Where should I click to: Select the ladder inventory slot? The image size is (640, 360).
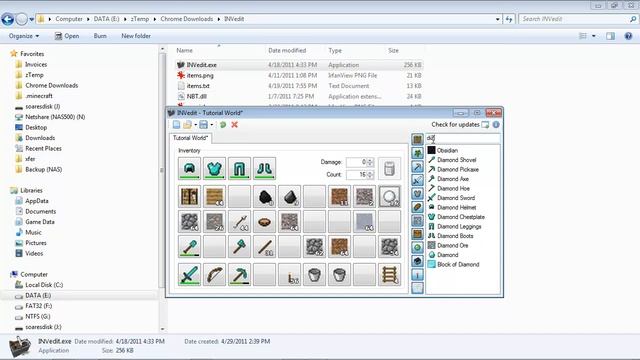click(389, 274)
